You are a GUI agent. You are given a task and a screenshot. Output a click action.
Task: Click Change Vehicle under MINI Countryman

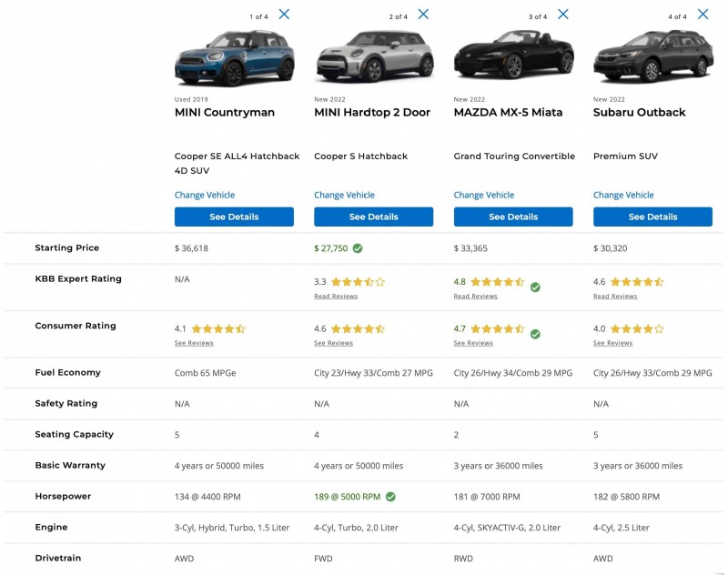(x=205, y=195)
